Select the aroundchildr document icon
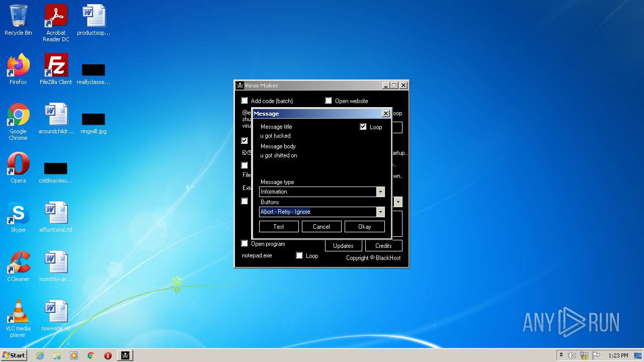 (56, 119)
